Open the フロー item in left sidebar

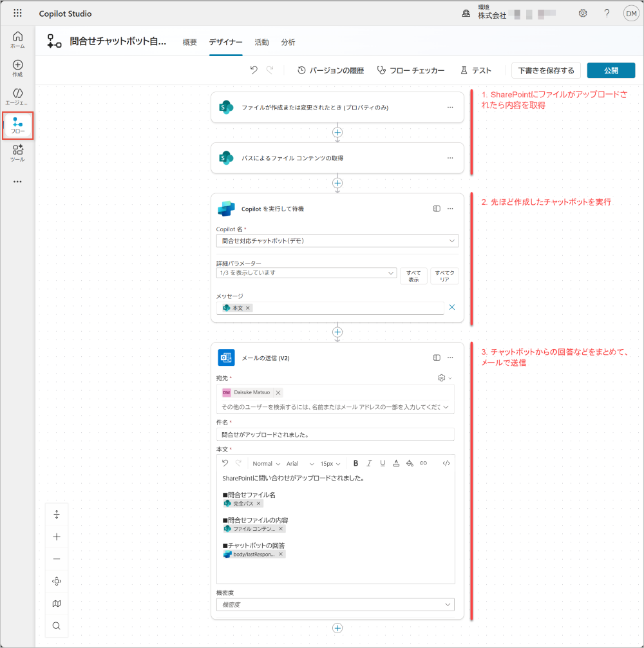coord(17,125)
